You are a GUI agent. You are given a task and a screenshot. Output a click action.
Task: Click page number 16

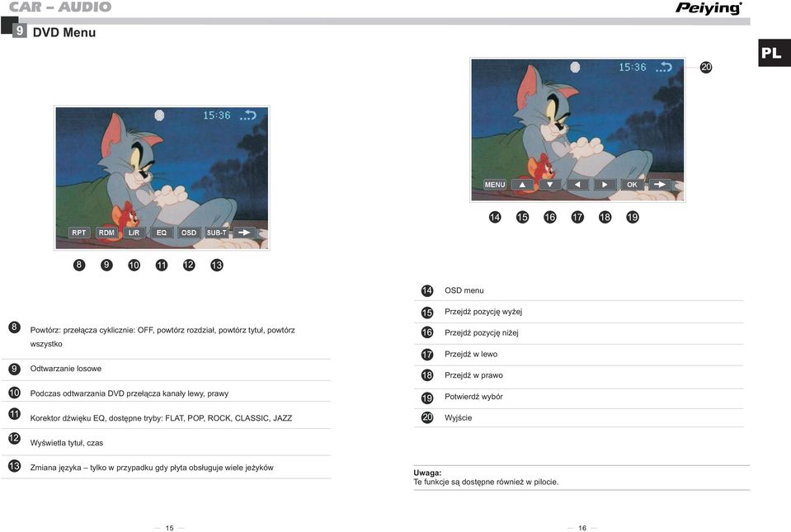582,528
